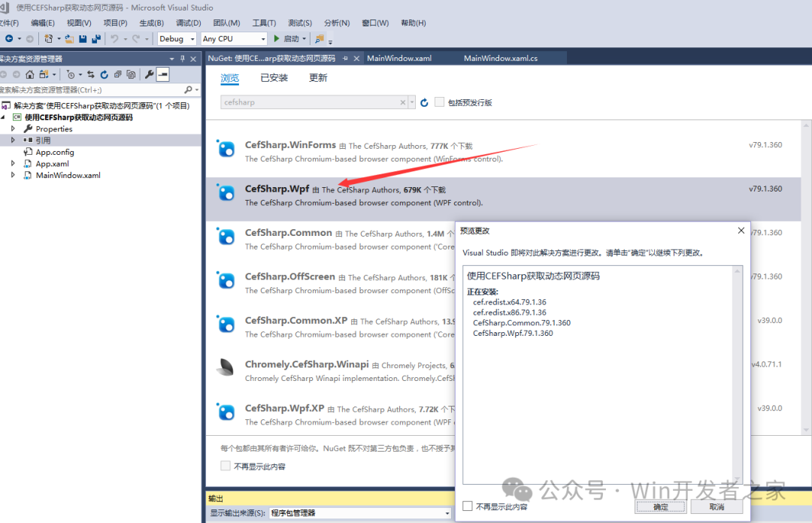Tick the do-not-show-again checkbox in preview dialog
The image size is (812, 523).
[x=468, y=506]
